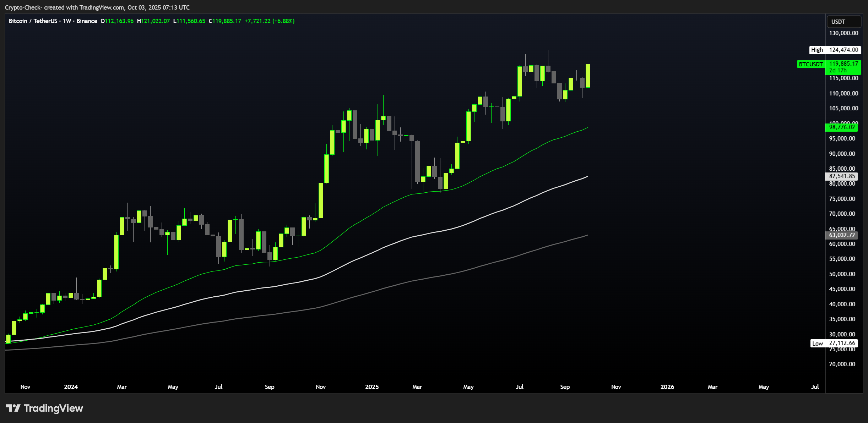Click the 75,000.00 price axis label

[x=842, y=199]
